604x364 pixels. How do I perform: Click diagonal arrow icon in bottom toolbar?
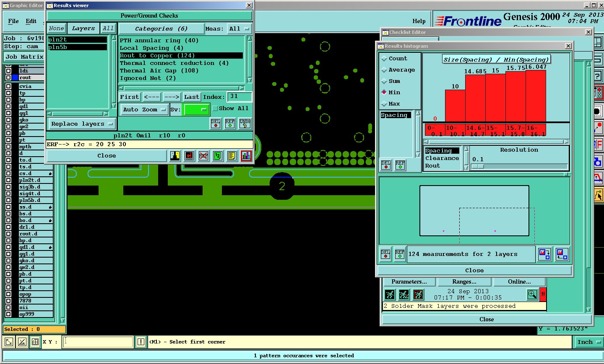pos(8,342)
